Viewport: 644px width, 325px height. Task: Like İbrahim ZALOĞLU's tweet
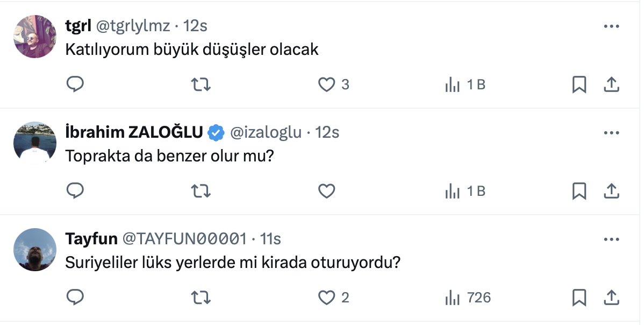(x=327, y=191)
